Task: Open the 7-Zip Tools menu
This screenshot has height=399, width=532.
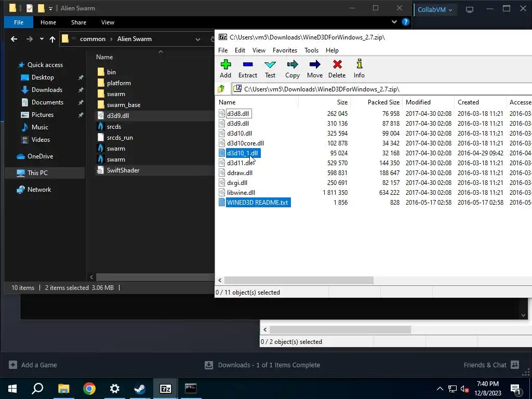Action: click(x=312, y=50)
